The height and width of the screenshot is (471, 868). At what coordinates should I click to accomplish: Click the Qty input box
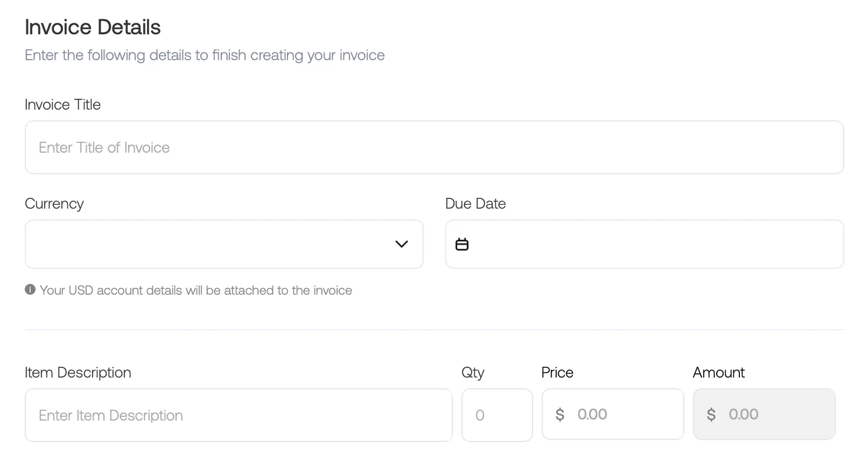click(x=497, y=415)
